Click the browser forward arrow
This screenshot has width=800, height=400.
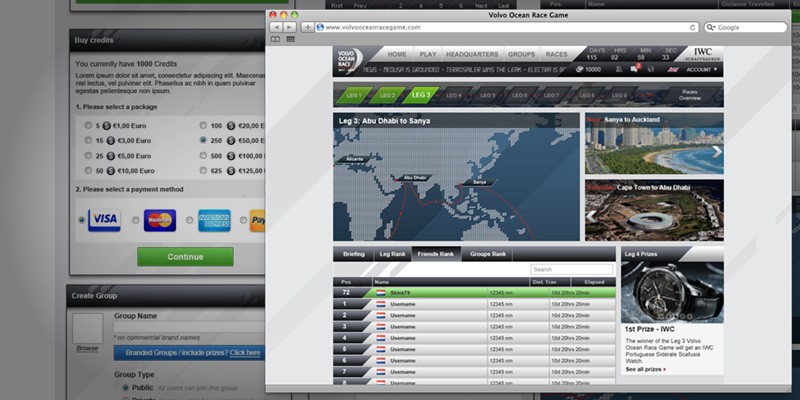289,27
